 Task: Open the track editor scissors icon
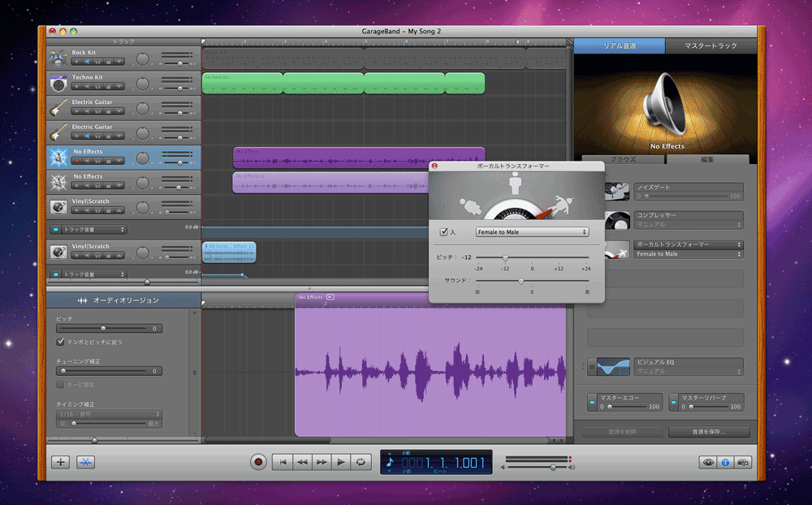86,462
